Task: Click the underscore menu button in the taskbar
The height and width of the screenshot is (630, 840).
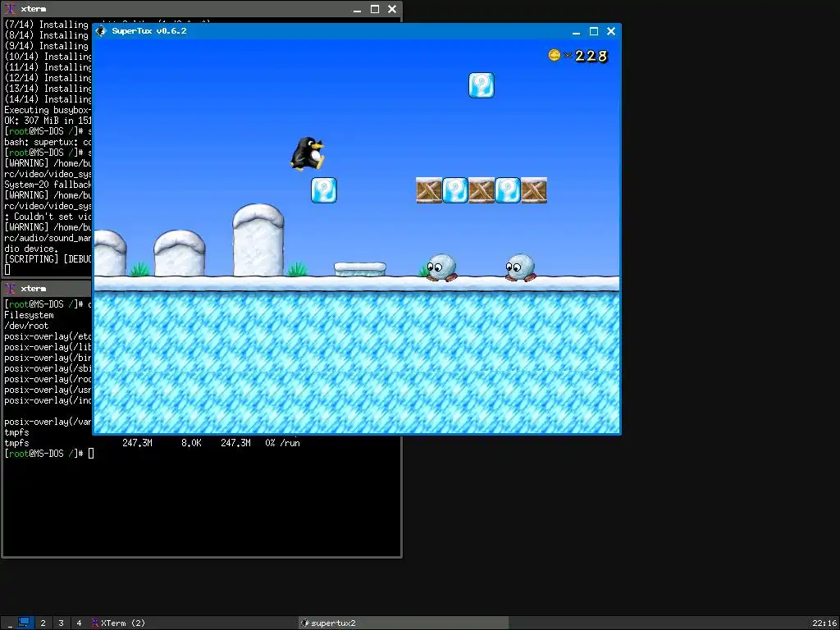Action: pyautogui.click(x=10, y=623)
